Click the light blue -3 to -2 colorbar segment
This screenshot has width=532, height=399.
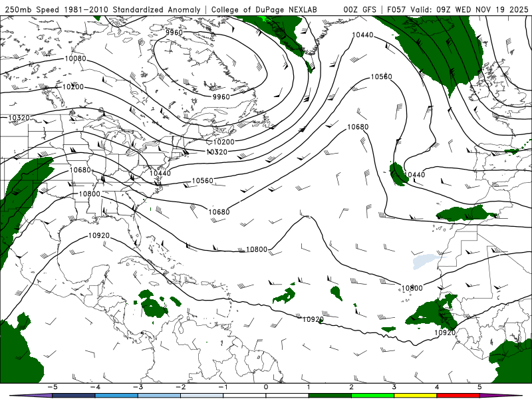[x=159, y=396]
